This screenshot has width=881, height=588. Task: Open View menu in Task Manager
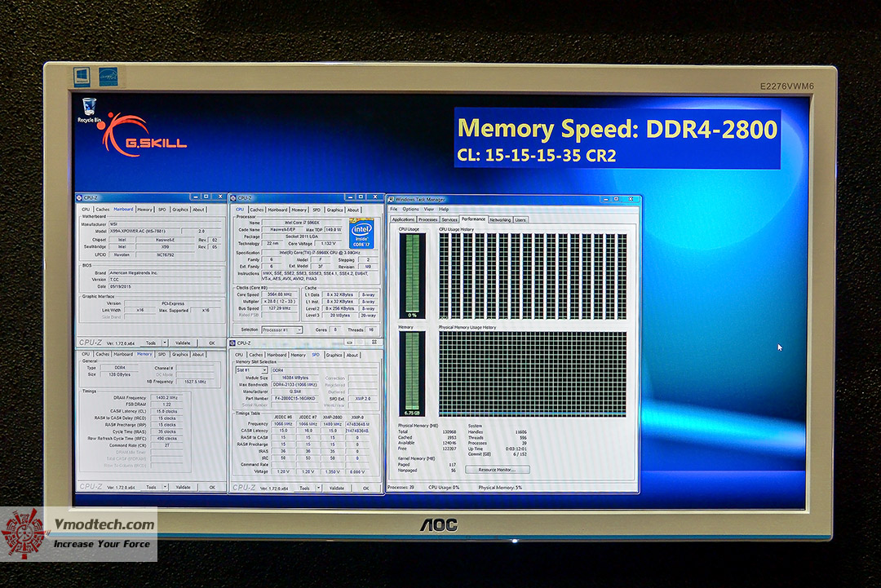click(429, 209)
